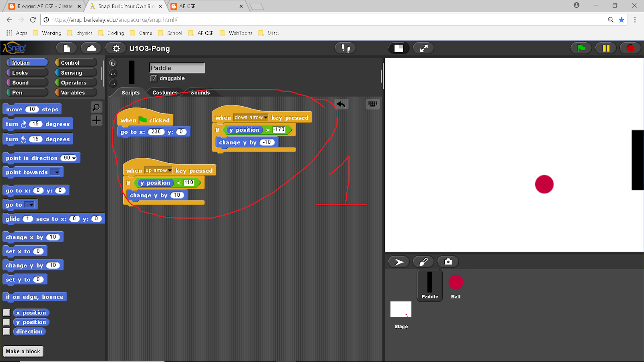Click the move 10 steps palette block

[x=32, y=109]
